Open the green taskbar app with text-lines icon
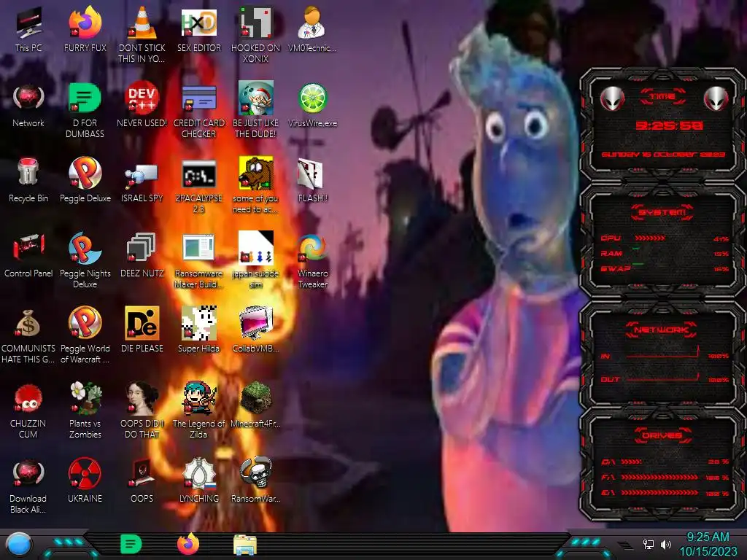 pyautogui.click(x=131, y=544)
